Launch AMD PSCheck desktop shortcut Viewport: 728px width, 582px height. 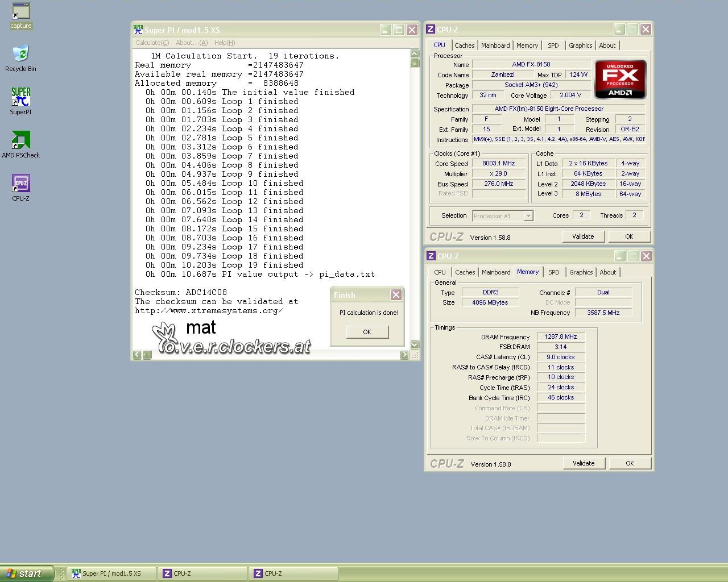click(x=20, y=144)
